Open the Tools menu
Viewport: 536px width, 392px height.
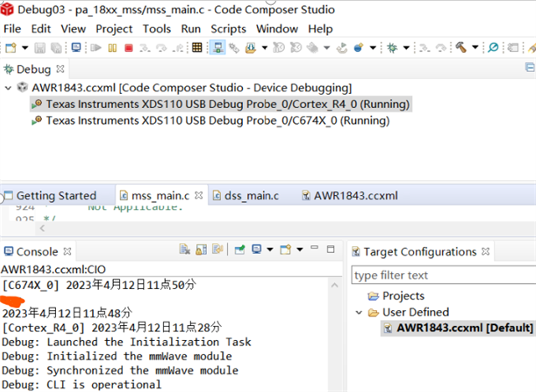(157, 29)
